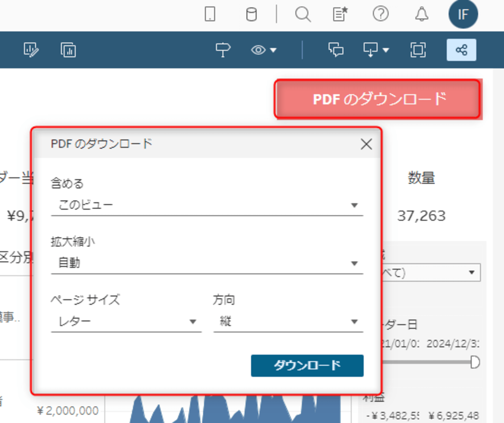Open the 方向 dropdown showing 縦
Viewport: 504px width, 423px height.
(x=288, y=322)
